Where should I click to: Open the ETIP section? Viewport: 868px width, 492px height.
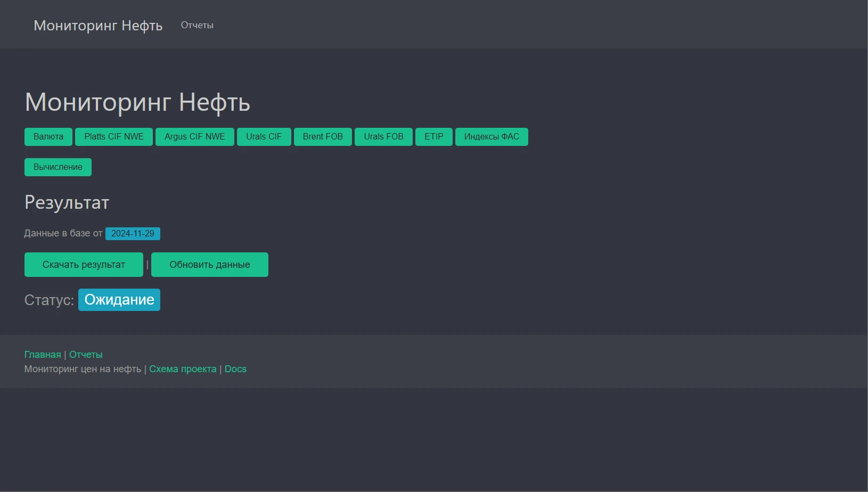[433, 137]
